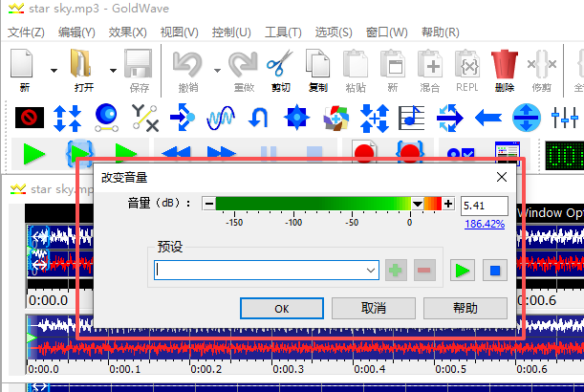Click the plus button on volume slider
The height and width of the screenshot is (392, 584).
point(448,204)
